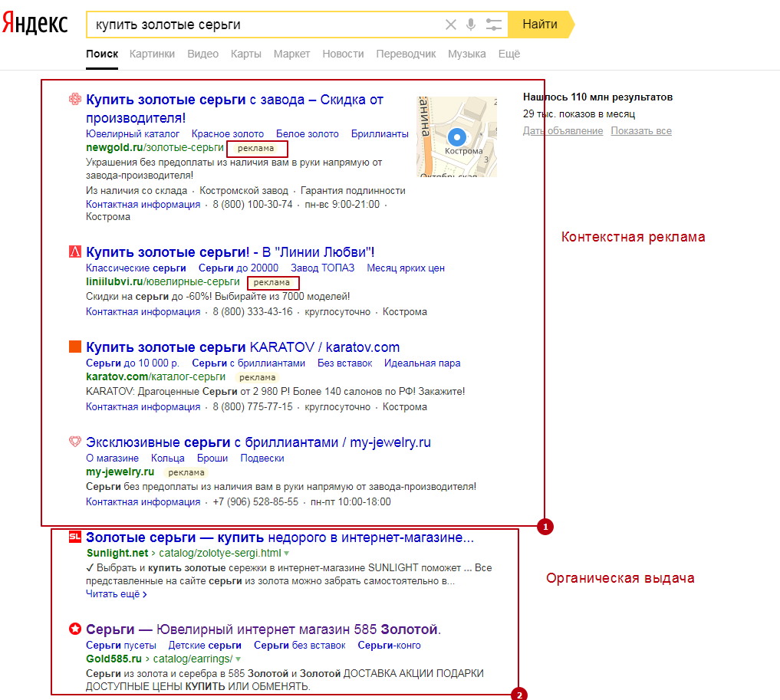Open my-jewelry.ru 'Контактная информация' link
The image size is (780, 700).
tap(143, 501)
